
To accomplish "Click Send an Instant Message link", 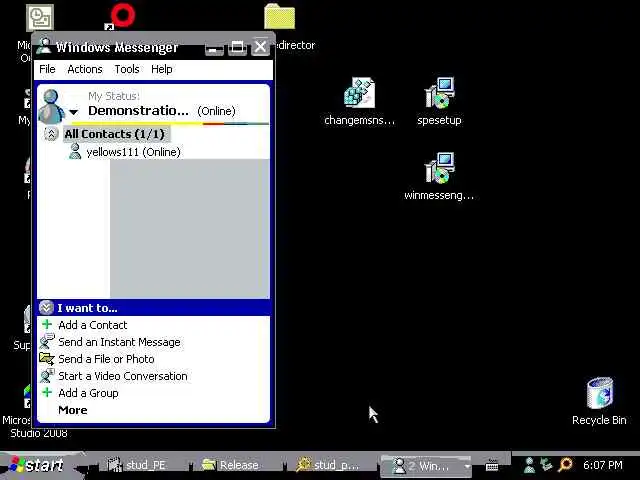I will click(119, 342).
